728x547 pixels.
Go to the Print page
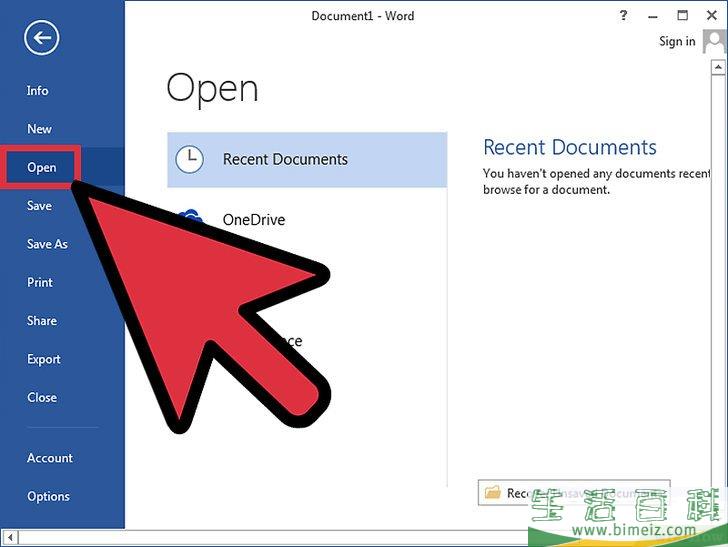pos(40,282)
